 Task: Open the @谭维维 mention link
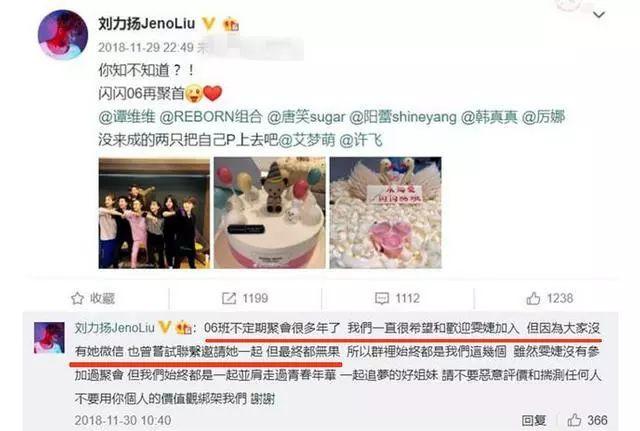pos(127,117)
